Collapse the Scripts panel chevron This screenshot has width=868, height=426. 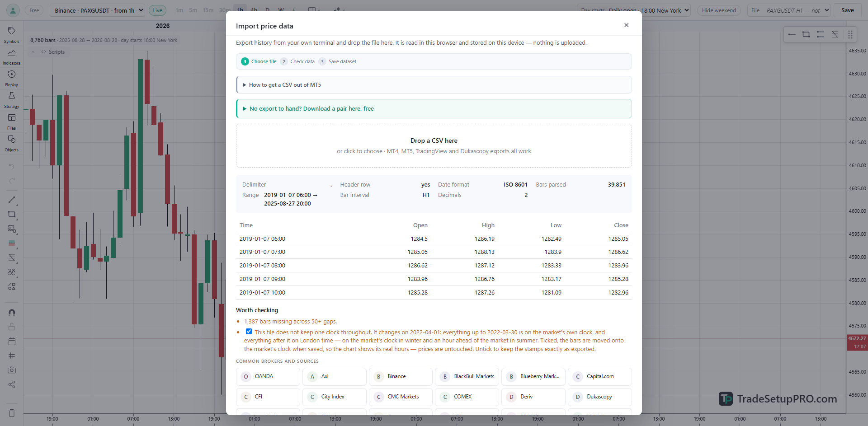(x=33, y=52)
